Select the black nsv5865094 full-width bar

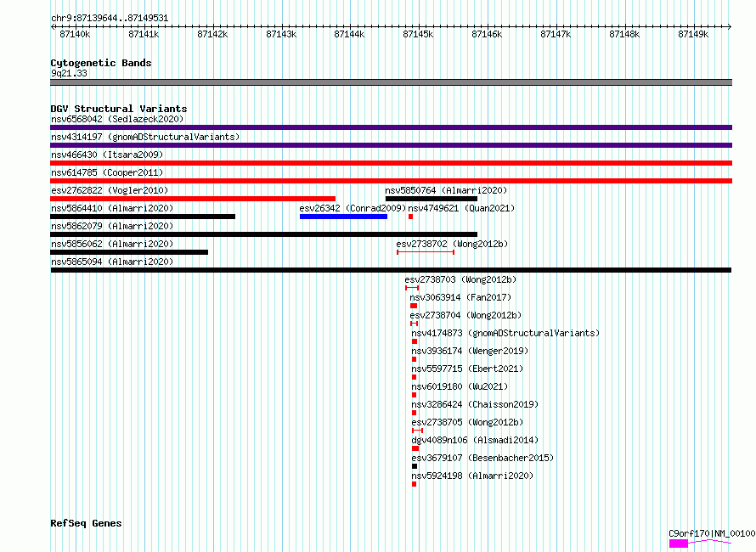coord(391,270)
